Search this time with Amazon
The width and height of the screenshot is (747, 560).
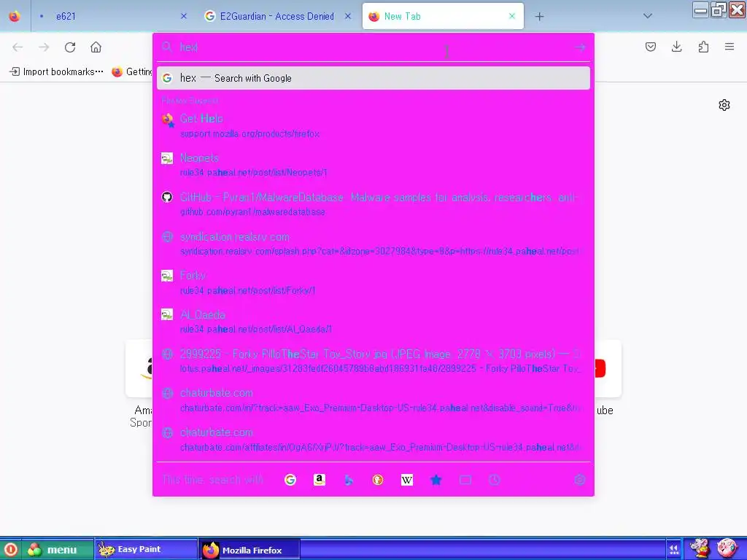tap(320, 480)
